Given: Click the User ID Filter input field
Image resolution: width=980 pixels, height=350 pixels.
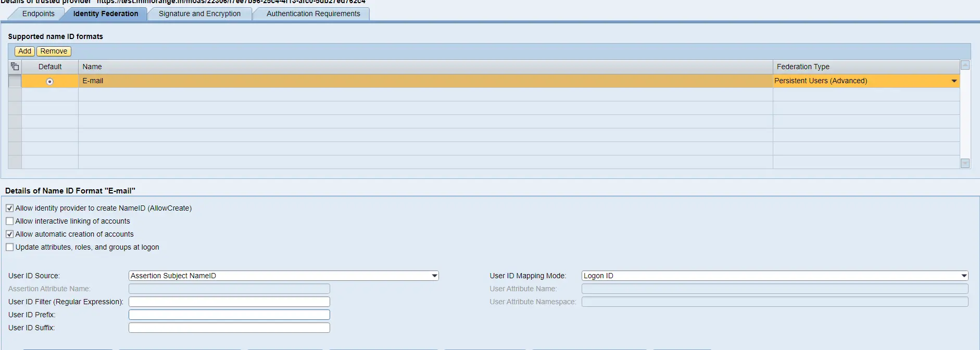Looking at the screenshot, I should pyautogui.click(x=229, y=302).
